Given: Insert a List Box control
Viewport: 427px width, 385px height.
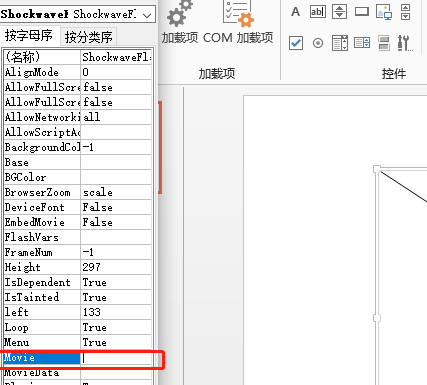Looking at the screenshot, I should coord(340,43).
